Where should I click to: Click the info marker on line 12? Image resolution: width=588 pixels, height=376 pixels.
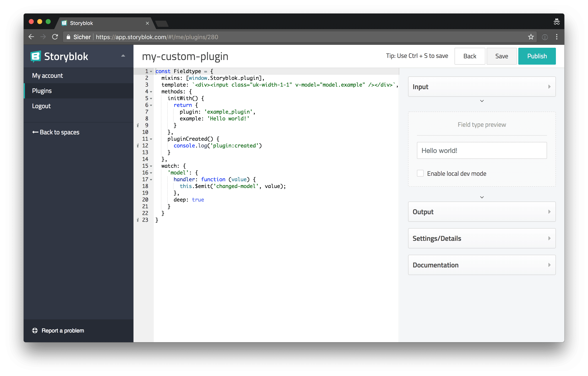pos(138,146)
